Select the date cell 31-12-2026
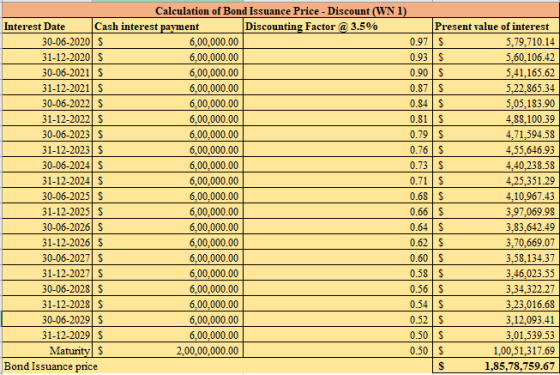The width and height of the screenshot is (560, 375). click(x=47, y=242)
